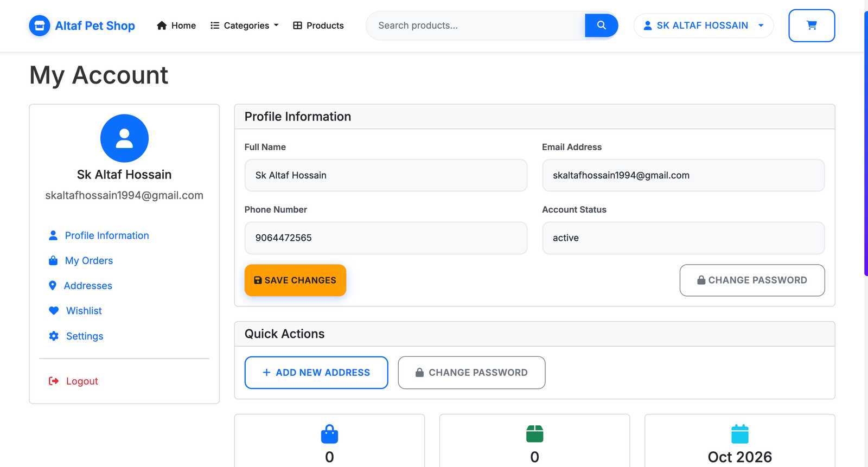Click the Altaf Pet Shop brand name

(x=95, y=25)
